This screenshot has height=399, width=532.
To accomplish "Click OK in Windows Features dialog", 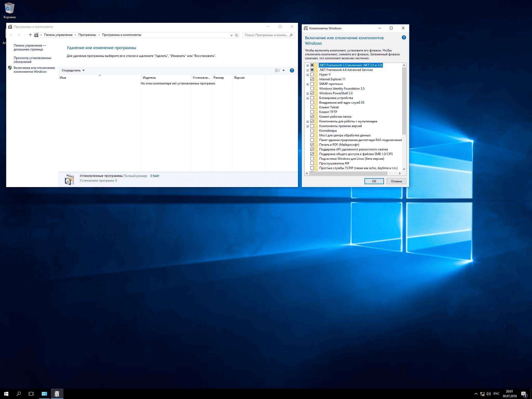I will coord(374,181).
